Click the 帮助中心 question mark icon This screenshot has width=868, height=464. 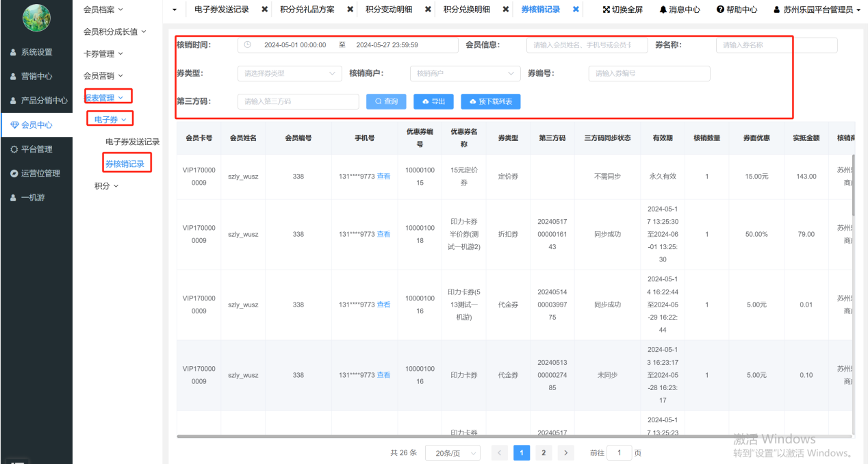tap(720, 10)
